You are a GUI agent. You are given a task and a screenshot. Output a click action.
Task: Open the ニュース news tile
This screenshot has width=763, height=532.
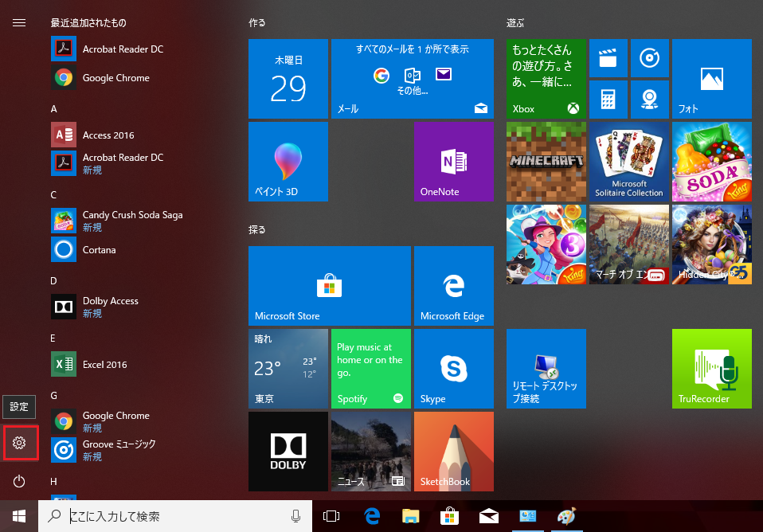[x=371, y=452]
